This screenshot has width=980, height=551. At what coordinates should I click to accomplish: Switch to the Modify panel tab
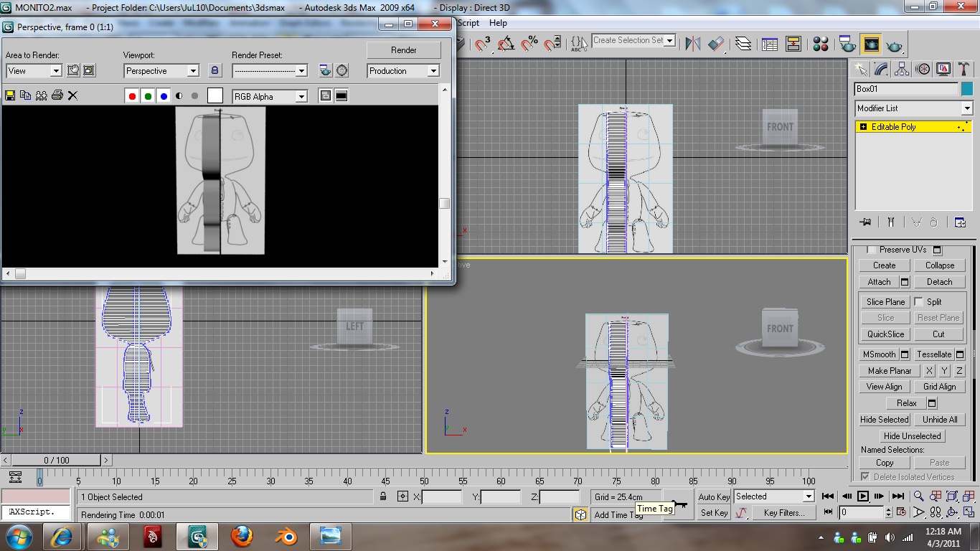tap(882, 69)
